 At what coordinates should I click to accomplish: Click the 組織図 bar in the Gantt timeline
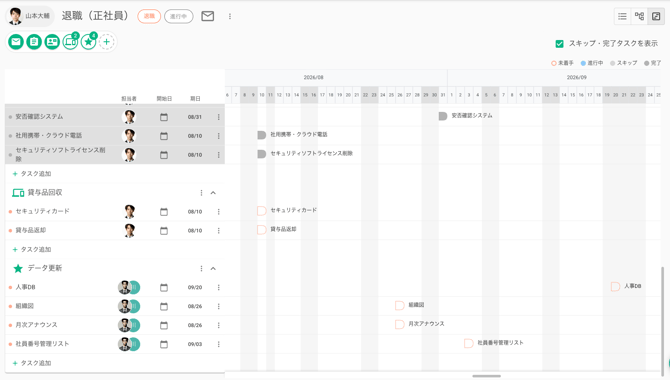point(400,305)
